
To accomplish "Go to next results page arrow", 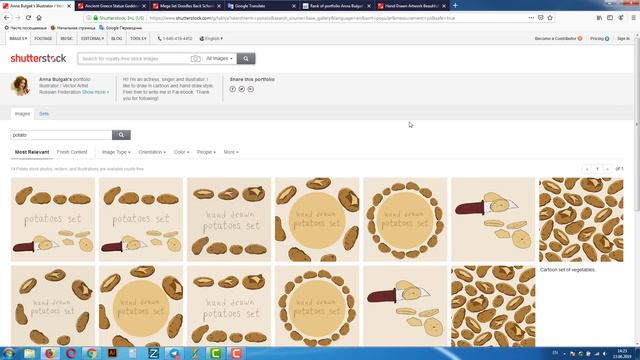I will point(607,169).
